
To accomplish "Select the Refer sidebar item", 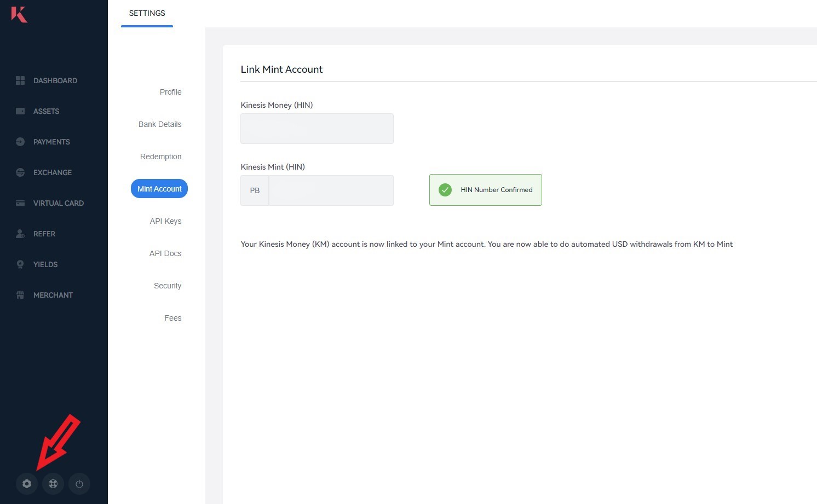I will tap(44, 234).
